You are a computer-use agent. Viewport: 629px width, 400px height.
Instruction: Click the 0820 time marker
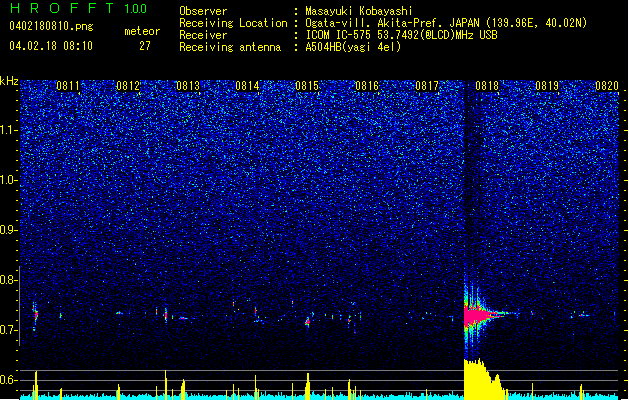click(607, 86)
